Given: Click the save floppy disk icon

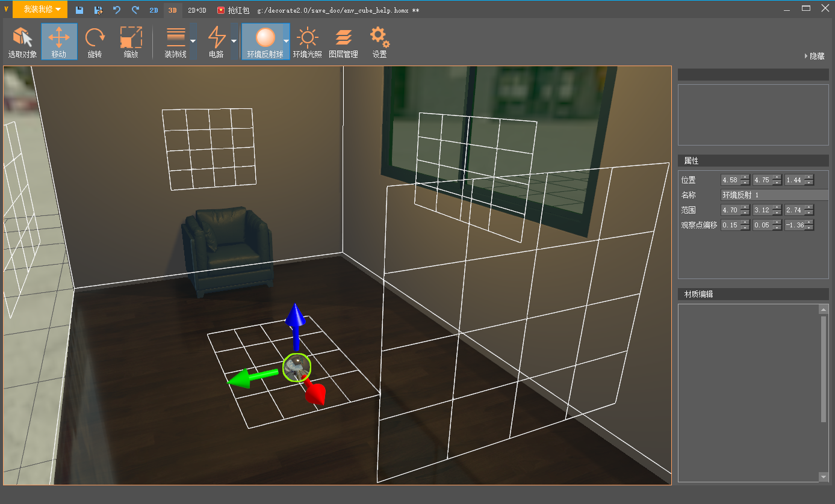Looking at the screenshot, I should [x=79, y=10].
